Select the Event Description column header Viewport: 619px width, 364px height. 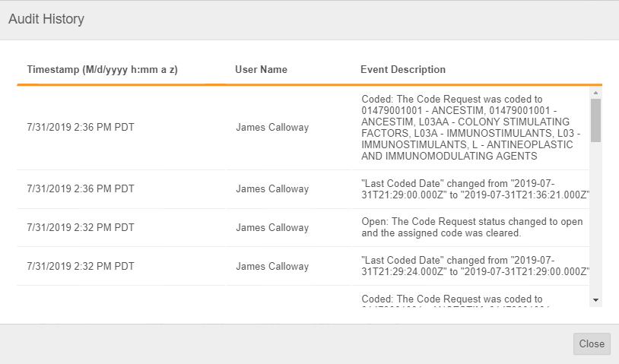(402, 69)
